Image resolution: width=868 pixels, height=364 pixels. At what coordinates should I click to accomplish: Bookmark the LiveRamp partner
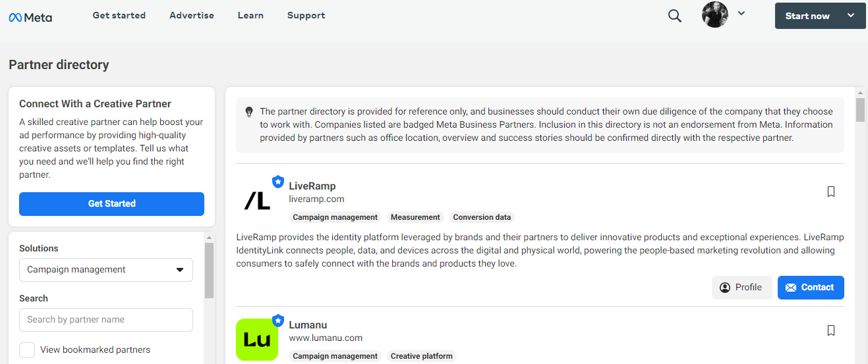[x=831, y=192]
